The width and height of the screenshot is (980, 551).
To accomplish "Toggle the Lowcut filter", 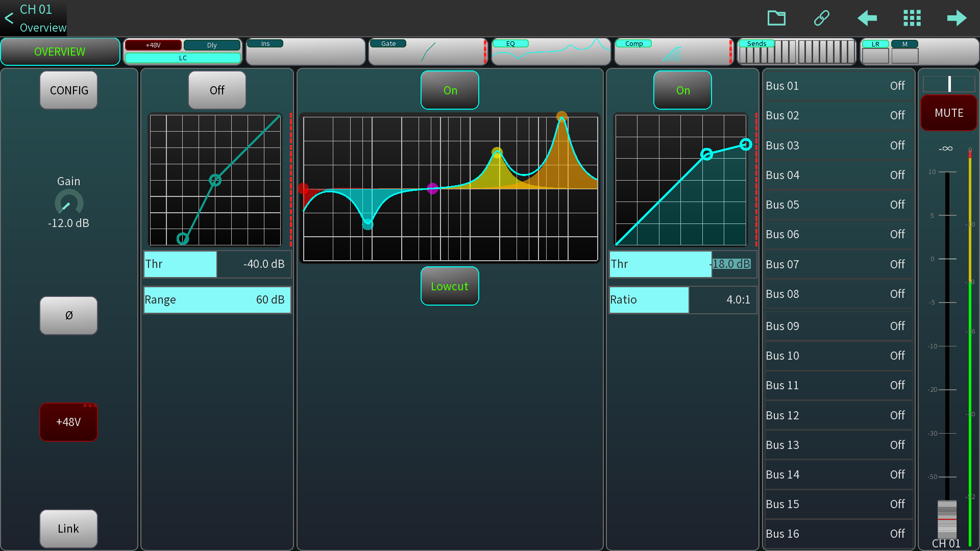I will [x=450, y=286].
